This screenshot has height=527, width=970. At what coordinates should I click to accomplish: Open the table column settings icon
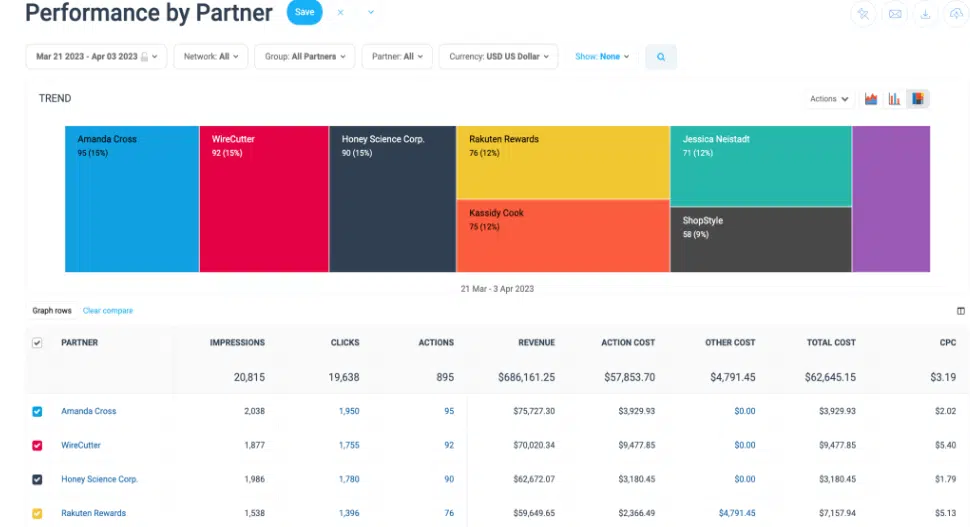point(961,311)
